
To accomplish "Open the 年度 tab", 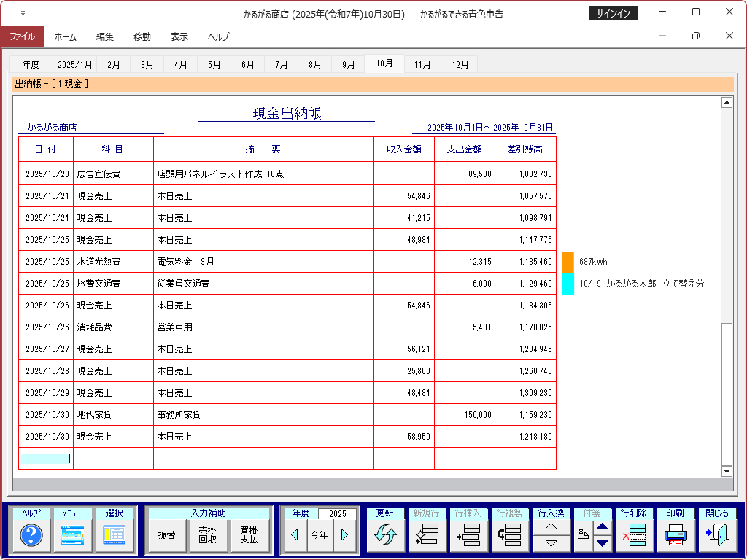I will tap(31, 64).
